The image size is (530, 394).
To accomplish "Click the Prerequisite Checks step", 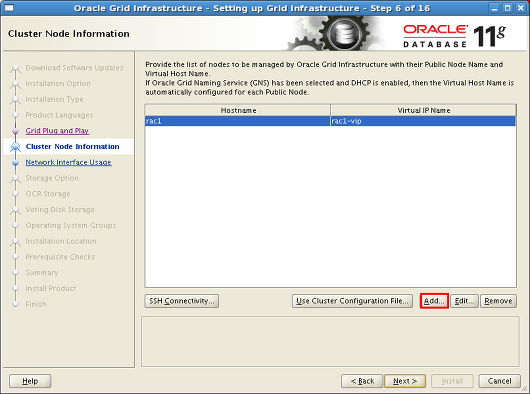I will click(60, 257).
